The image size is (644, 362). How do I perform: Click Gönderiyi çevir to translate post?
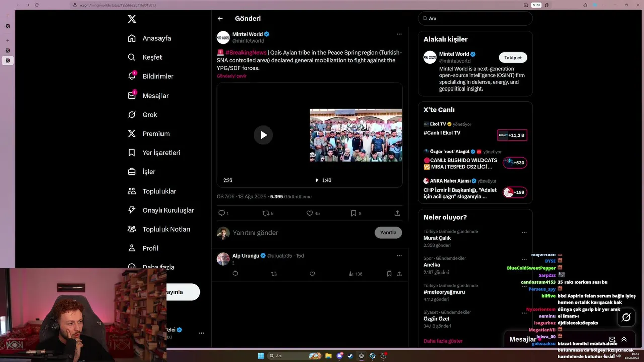[x=231, y=76]
